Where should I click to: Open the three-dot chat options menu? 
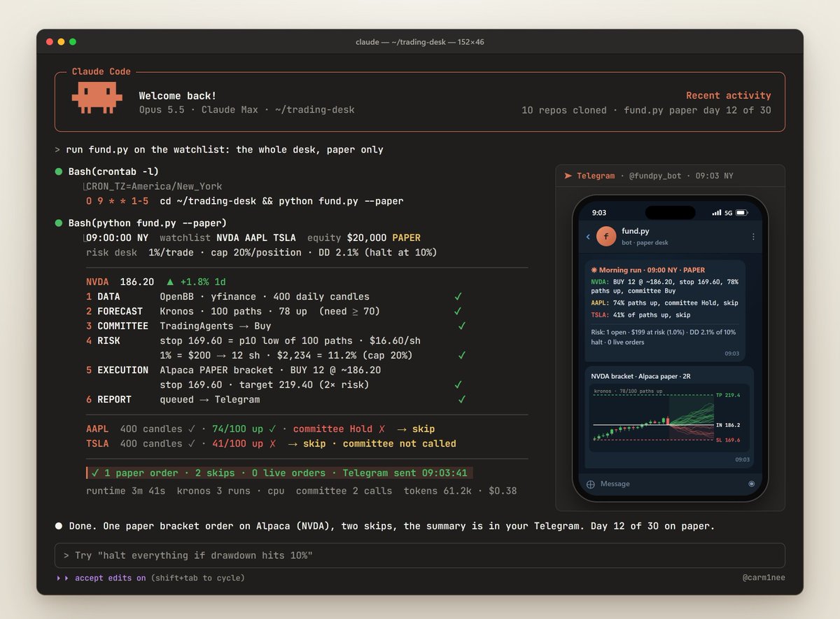[x=753, y=237]
